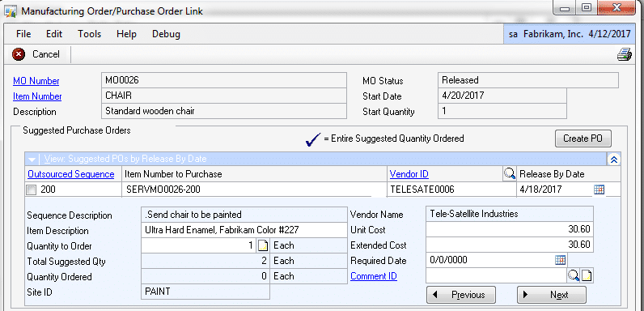Open the File menu
This screenshot has height=311, width=644.
coord(23,34)
